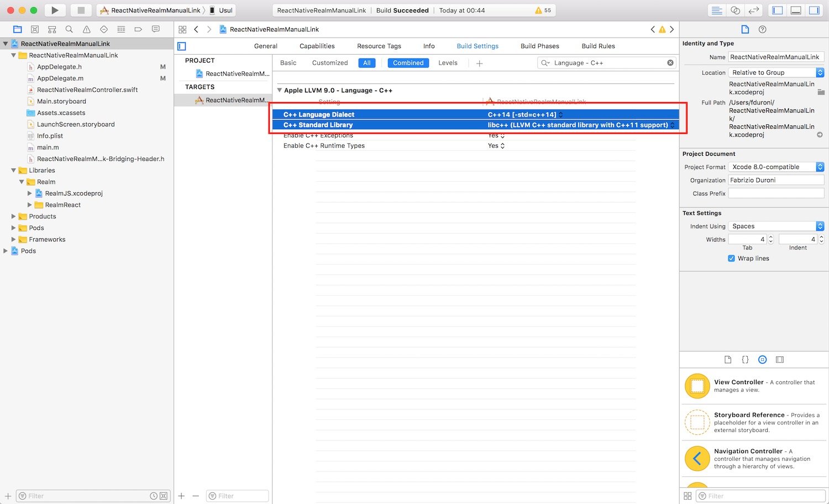Change C++ Standard Library value
Viewport: 829px width, 504px height.
581,125
